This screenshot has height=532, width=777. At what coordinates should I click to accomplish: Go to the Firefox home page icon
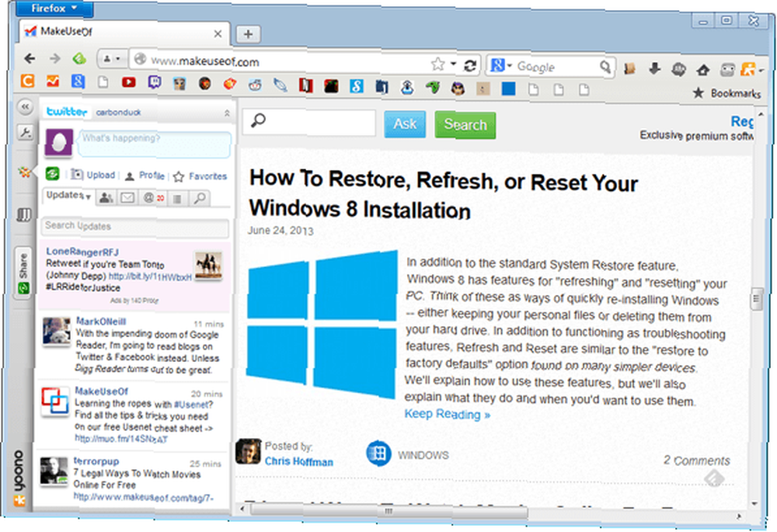click(702, 70)
